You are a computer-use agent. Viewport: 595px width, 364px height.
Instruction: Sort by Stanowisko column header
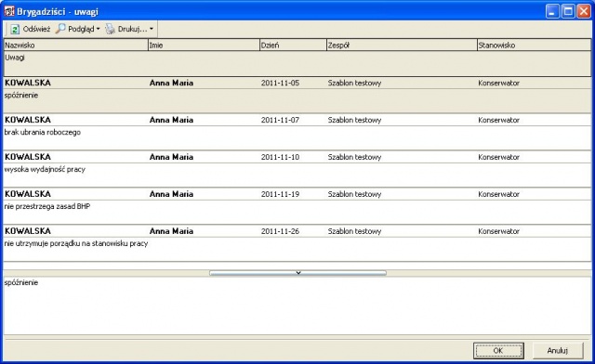point(534,45)
